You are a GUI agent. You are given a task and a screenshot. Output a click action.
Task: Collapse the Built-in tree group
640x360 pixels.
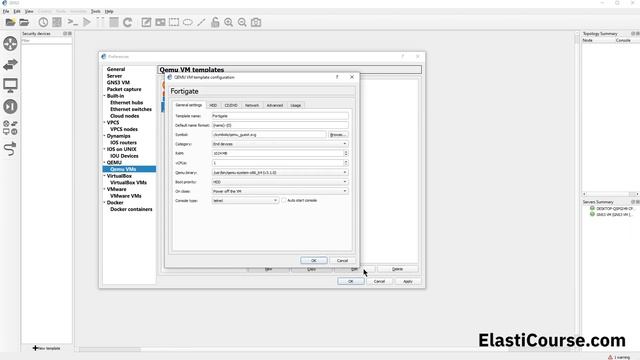click(x=104, y=96)
